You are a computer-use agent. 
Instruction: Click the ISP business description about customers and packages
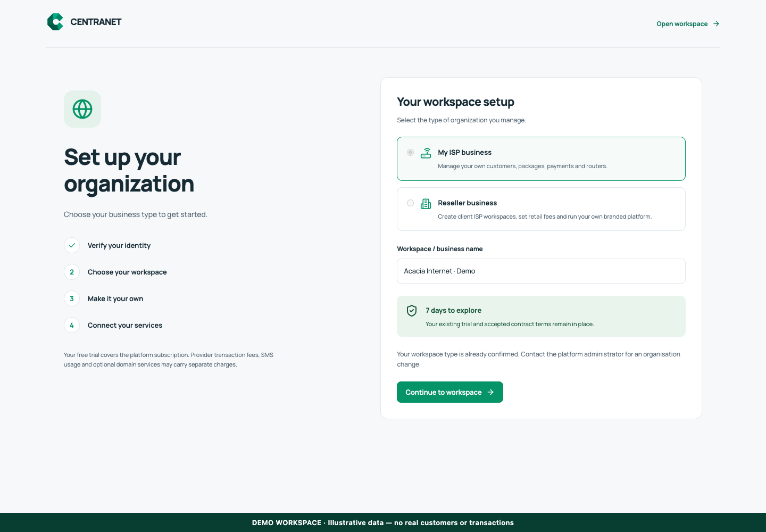point(522,166)
